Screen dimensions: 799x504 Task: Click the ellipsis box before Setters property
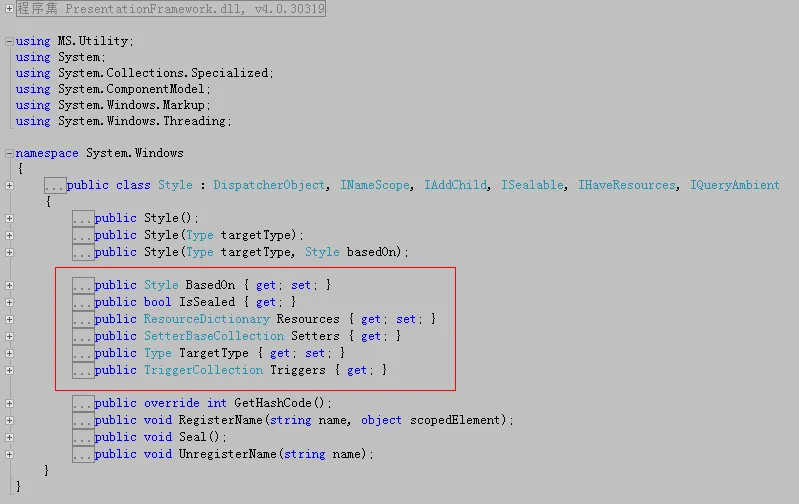point(83,336)
